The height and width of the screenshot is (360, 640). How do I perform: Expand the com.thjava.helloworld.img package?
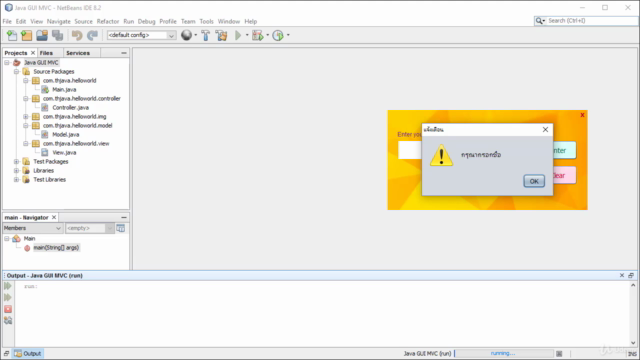click(x=26, y=116)
